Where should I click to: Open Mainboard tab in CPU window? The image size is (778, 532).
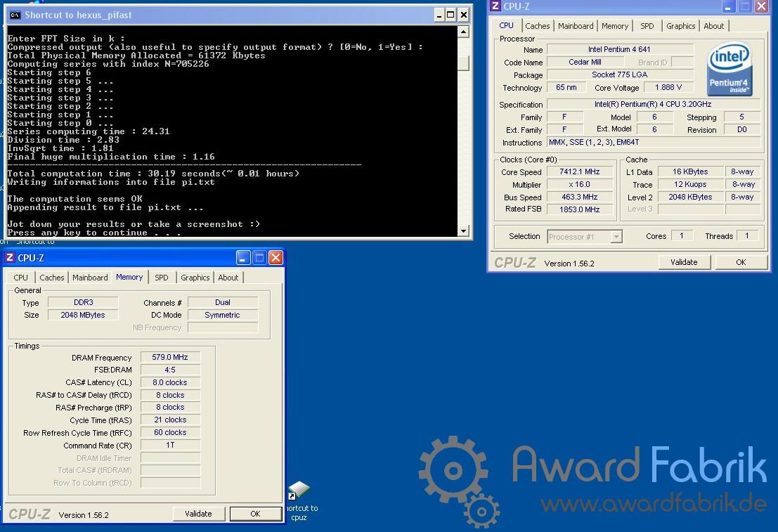coord(576,26)
